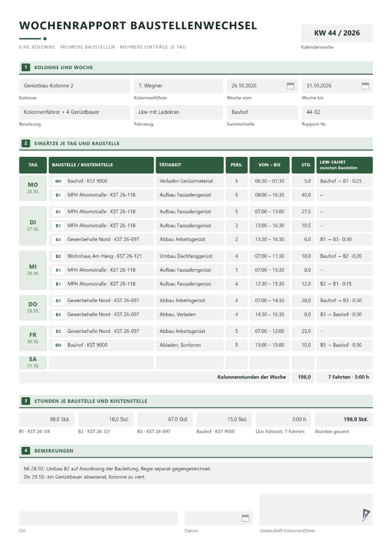Viewport: 392px width, 554px height.
Task: Click hours cell '28,0'
Action: pyautogui.click(x=303, y=301)
